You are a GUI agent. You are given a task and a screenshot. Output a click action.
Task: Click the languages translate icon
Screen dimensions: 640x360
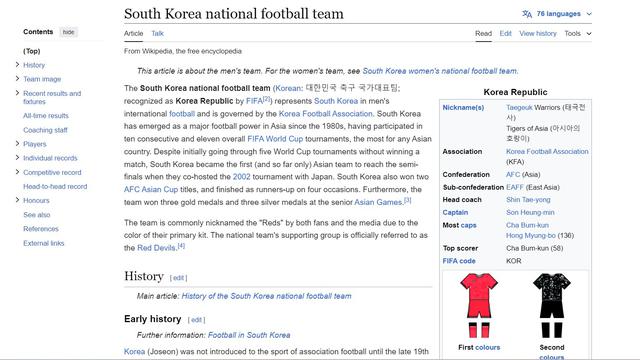tap(527, 14)
